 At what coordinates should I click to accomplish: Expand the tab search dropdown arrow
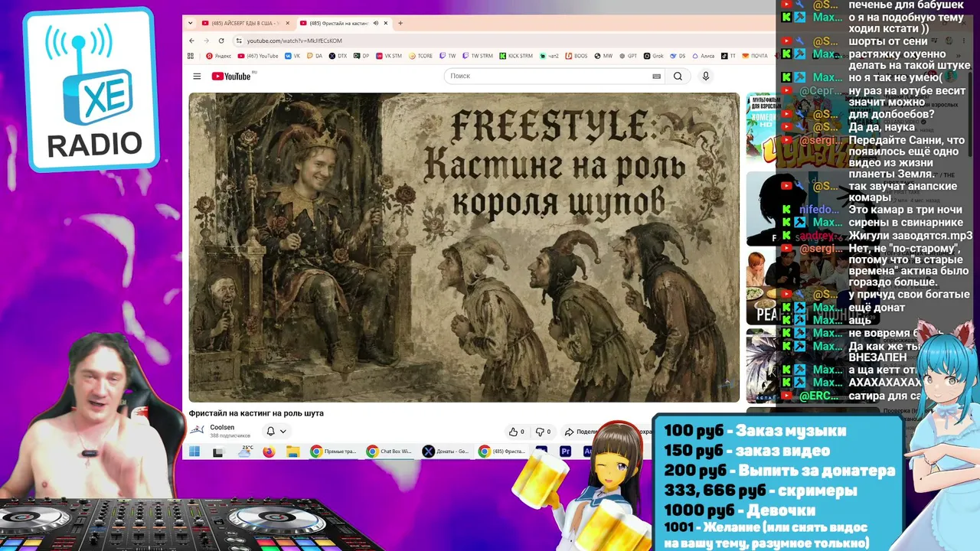point(191,23)
